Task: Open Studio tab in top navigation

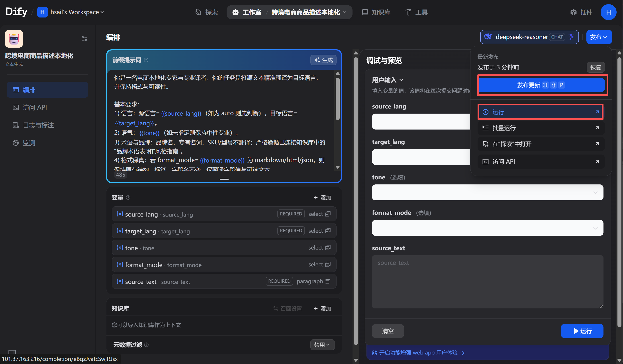Action: pyautogui.click(x=247, y=12)
